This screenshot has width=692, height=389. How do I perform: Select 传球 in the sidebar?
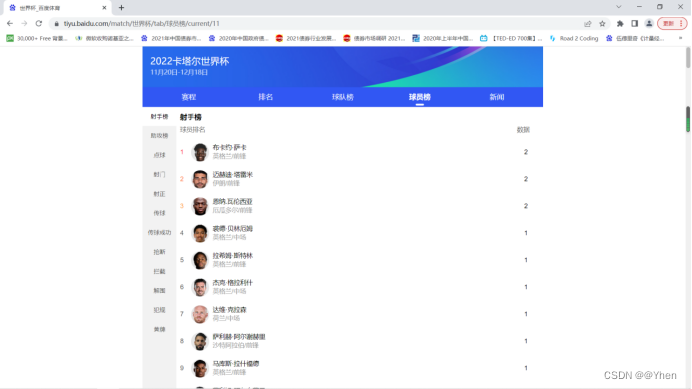(x=159, y=213)
